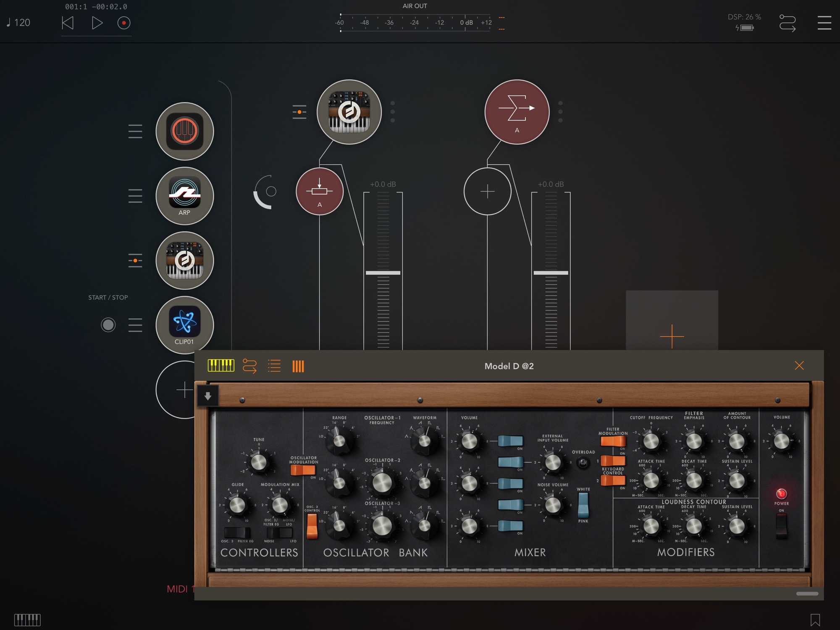Open the orange vertical bars parameter view
This screenshot has height=630, width=840.
[298, 366]
